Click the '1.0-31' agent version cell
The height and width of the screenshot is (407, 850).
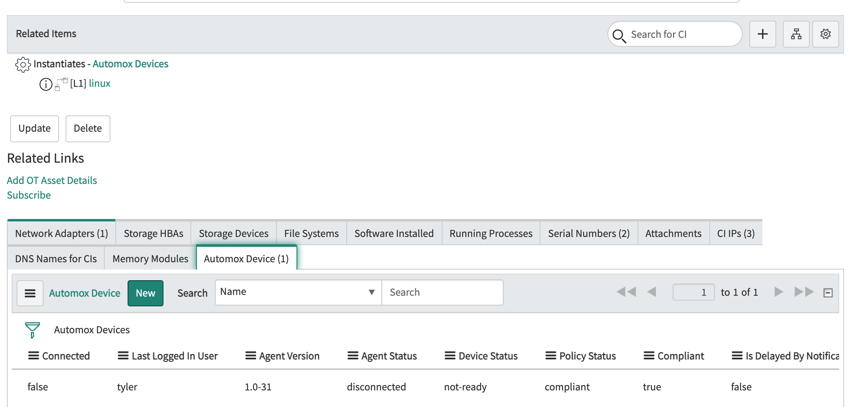pyautogui.click(x=258, y=387)
